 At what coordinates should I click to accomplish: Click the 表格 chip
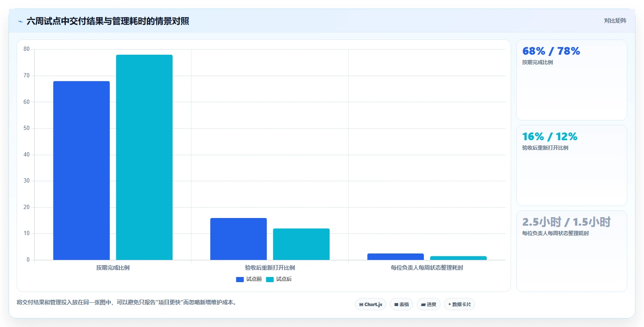pos(401,304)
